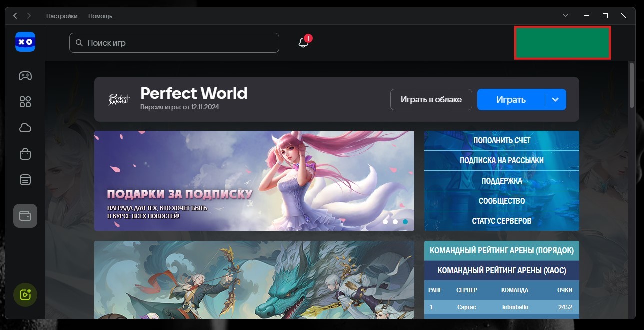Open the apps grid icon in sidebar
This screenshot has width=644, height=330.
tap(25, 102)
